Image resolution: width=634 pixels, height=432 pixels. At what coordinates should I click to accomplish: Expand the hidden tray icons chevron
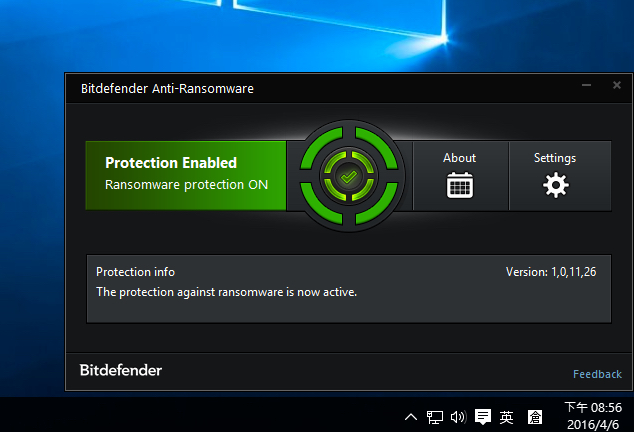(411, 417)
